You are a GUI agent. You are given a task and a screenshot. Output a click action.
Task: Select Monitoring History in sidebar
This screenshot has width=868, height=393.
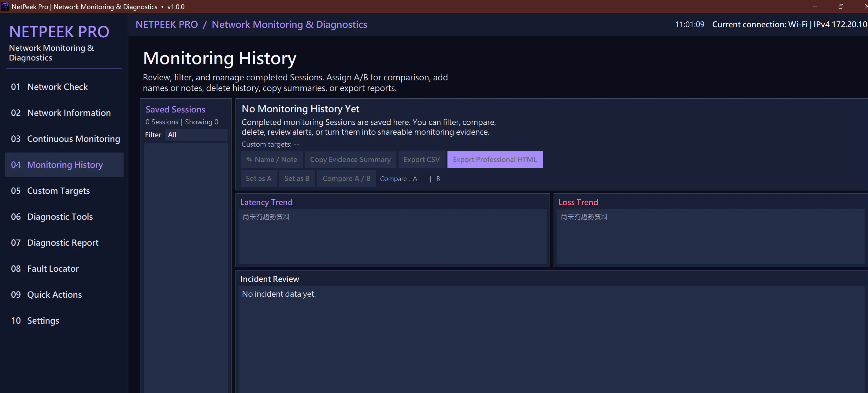pyautogui.click(x=64, y=165)
